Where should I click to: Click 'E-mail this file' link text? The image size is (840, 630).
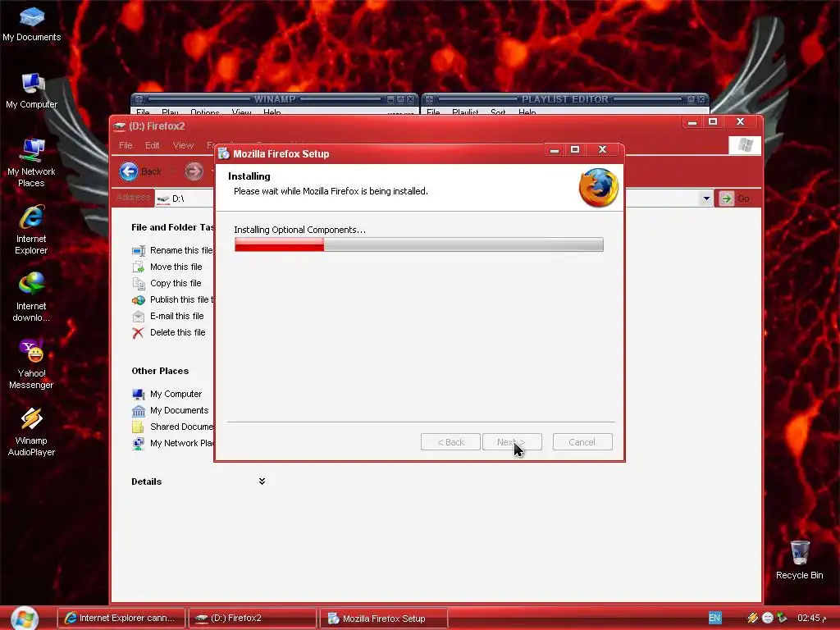177,316
